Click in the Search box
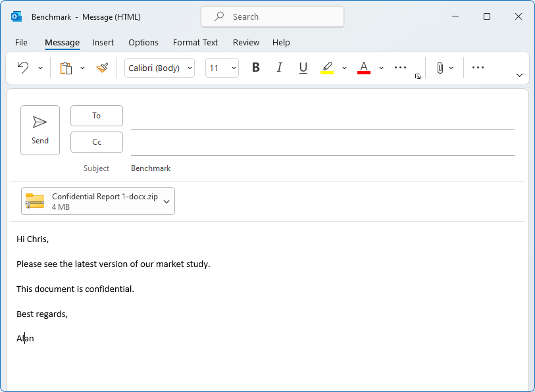This screenshot has width=535, height=392. (x=272, y=16)
